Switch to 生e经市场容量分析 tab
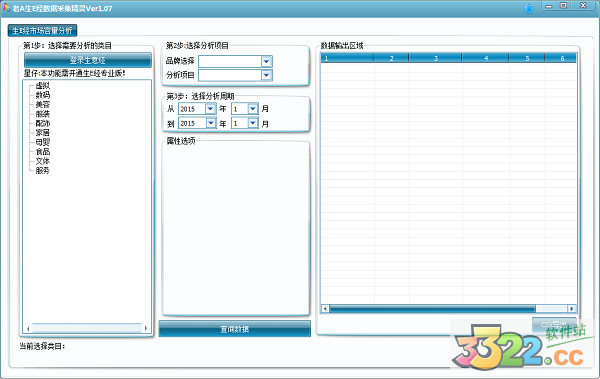Viewport: 600px width, 379px height. click(42, 31)
